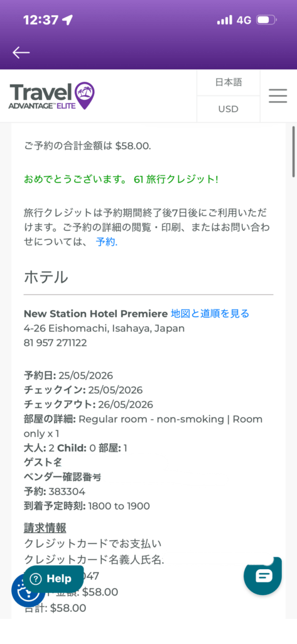Tap the battery indicator icon

pos(267,19)
